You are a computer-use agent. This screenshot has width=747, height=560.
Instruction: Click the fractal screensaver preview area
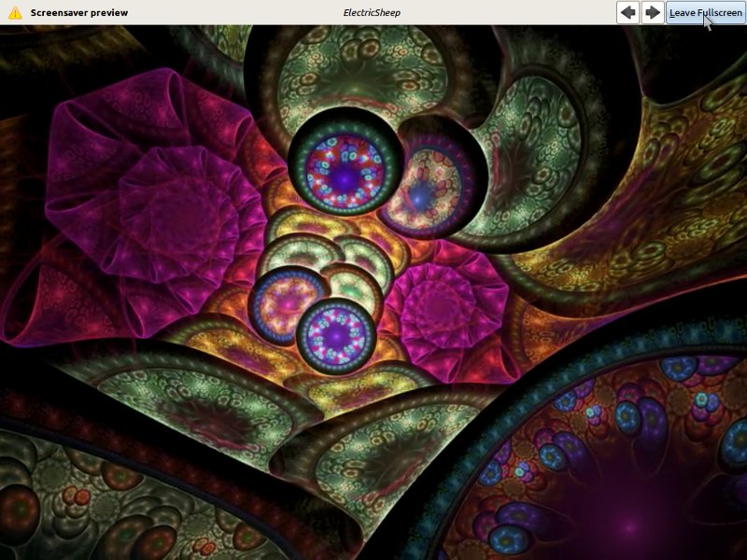(373, 292)
